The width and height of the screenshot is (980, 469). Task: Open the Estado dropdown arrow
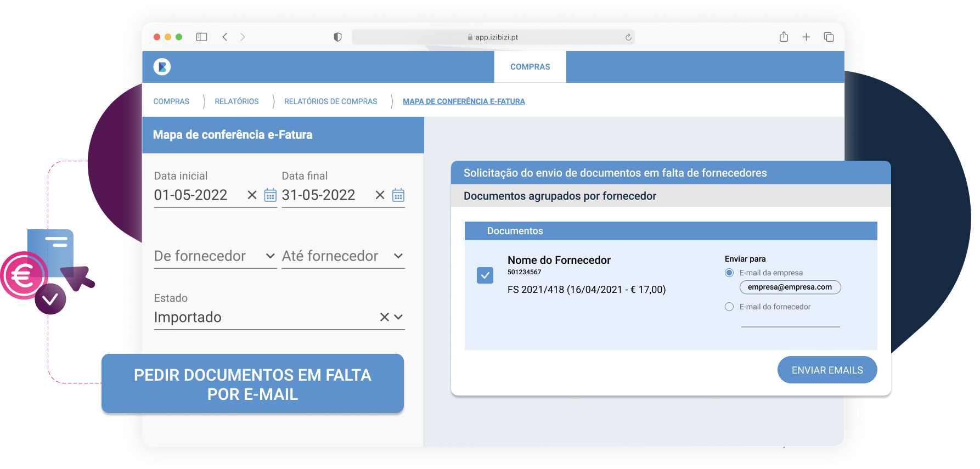[x=398, y=317]
